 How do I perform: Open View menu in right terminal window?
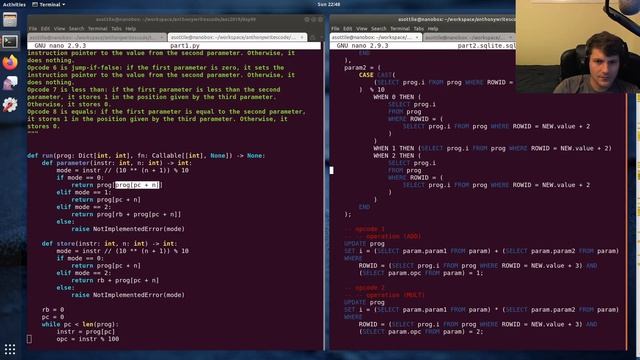click(x=362, y=29)
